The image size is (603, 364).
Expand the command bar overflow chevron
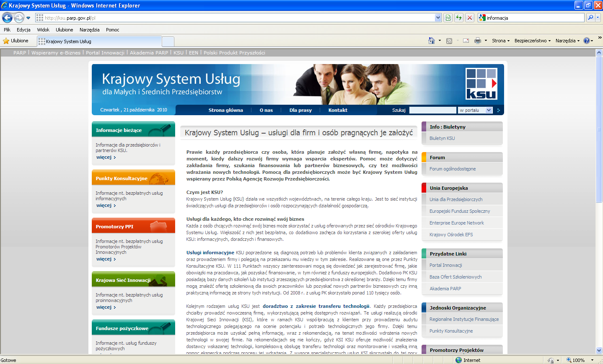pyautogui.click(x=600, y=38)
